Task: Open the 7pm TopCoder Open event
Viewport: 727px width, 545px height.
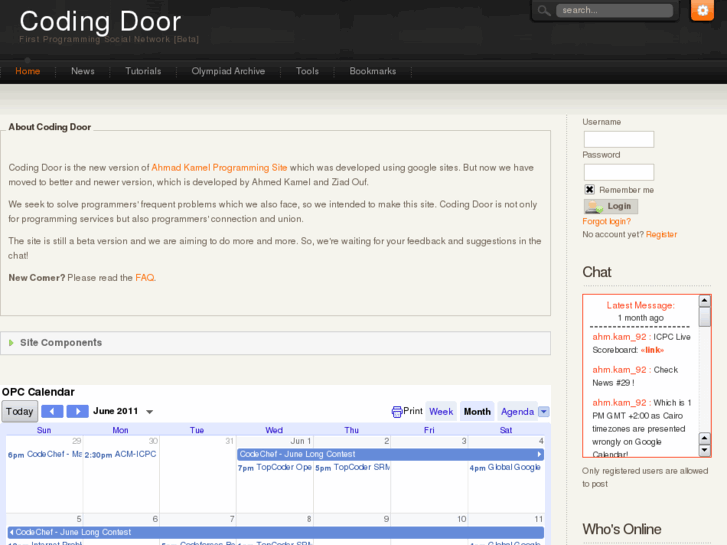Action: pos(274,468)
